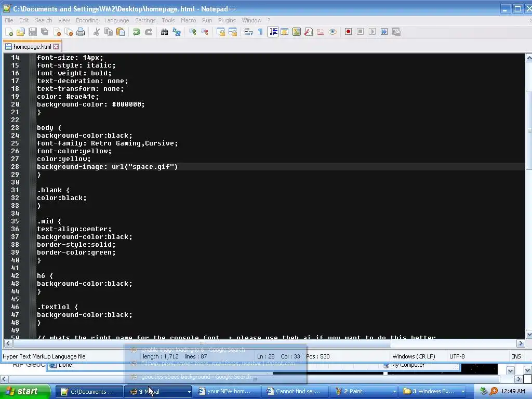The height and width of the screenshot is (399, 532).
Task: Click the Playback macro icon
Action: [x=372, y=32]
